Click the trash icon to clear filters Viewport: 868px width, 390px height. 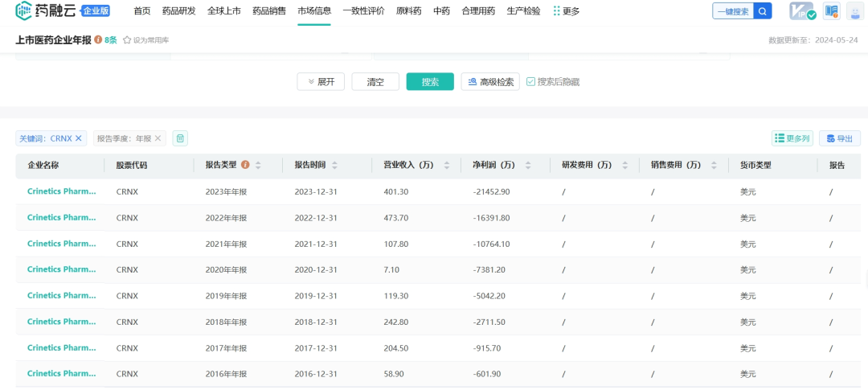(181, 138)
